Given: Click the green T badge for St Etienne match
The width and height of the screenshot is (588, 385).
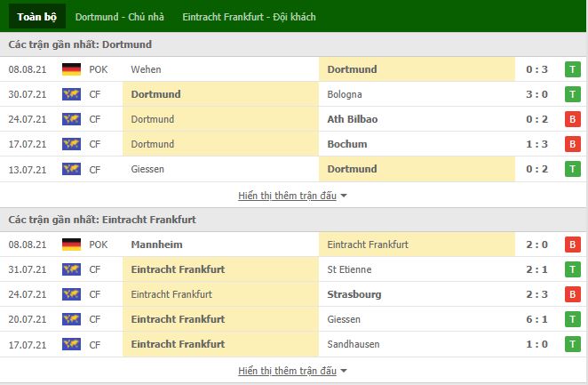Looking at the screenshot, I should tap(573, 269).
